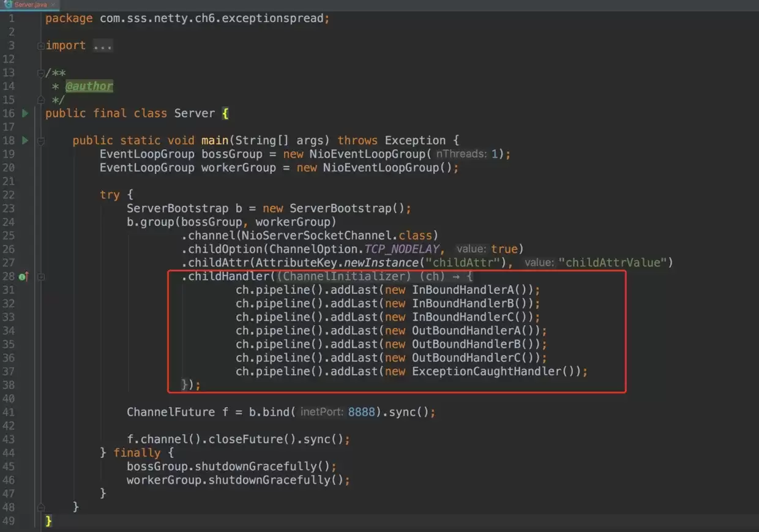Click the nThreads parameter hint

pos(462,154)
